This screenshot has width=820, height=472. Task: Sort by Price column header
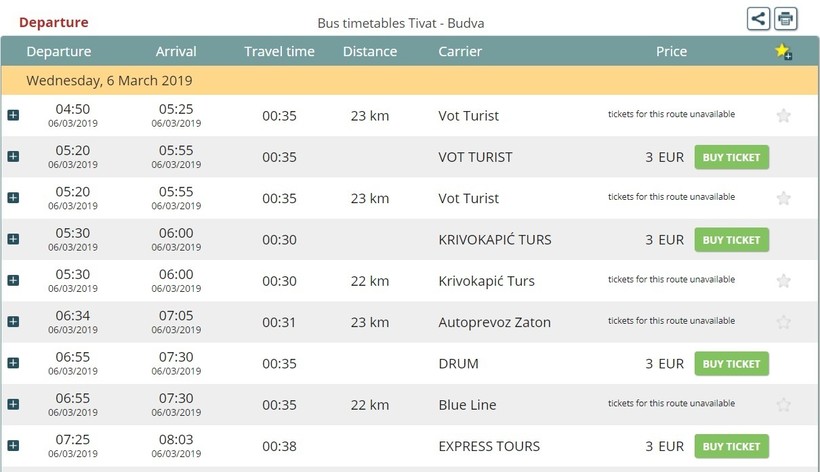tap(671, 51)
